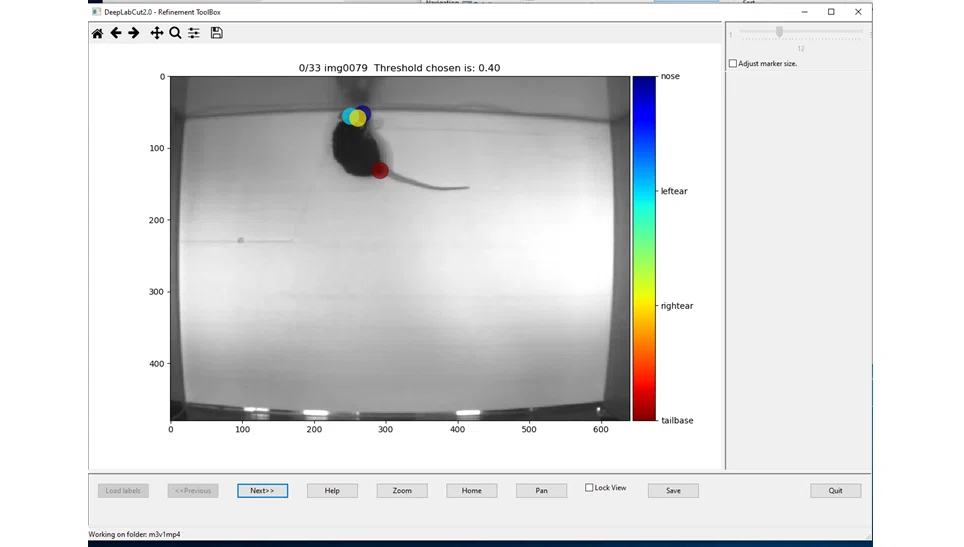
Task: Click the status text 'Working on folder: m3v1mp4'
Action: coord(135,534)
